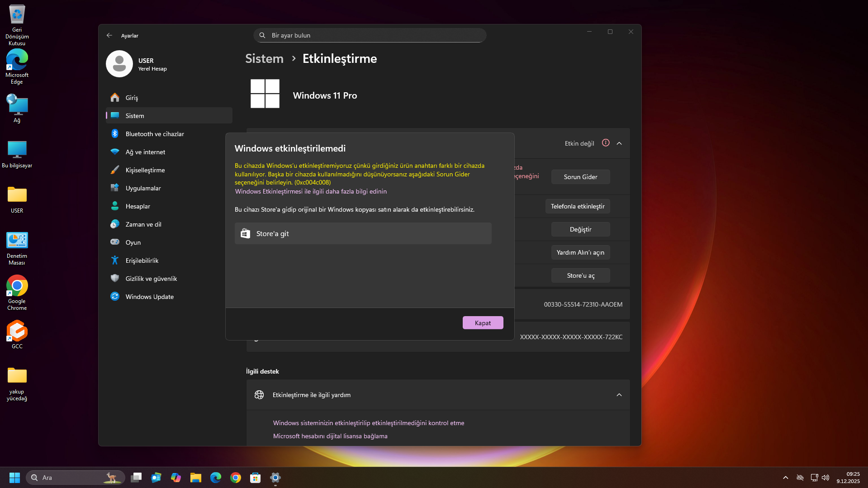Image resolution: width=868 pixels, height=488 pixels.
Task: Click the Sorun Gider button
Action: tap(580, 177)
